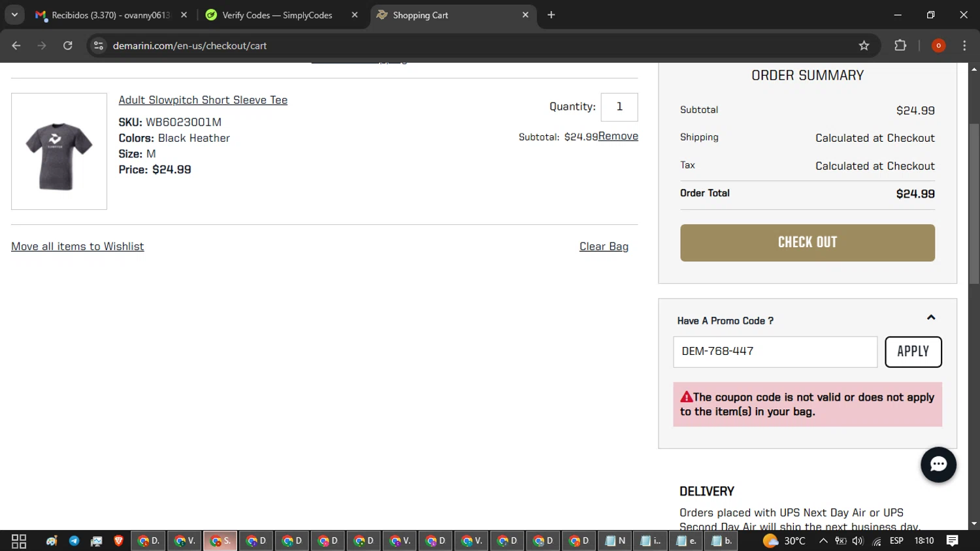Image resolution: width=980 pixels, height=551 pixels.
Task: Open the taskbar clock 18:10
Action: [x=924, y=541]
